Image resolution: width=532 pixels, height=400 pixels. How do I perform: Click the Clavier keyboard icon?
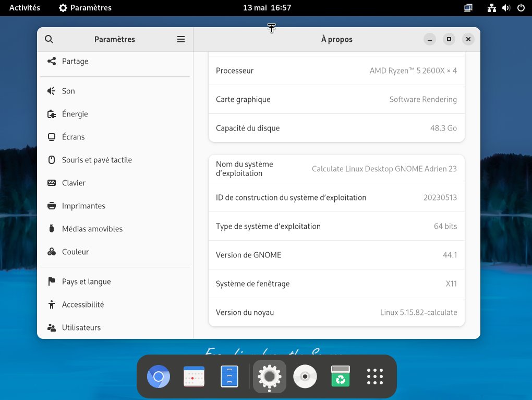click(52, 183)
